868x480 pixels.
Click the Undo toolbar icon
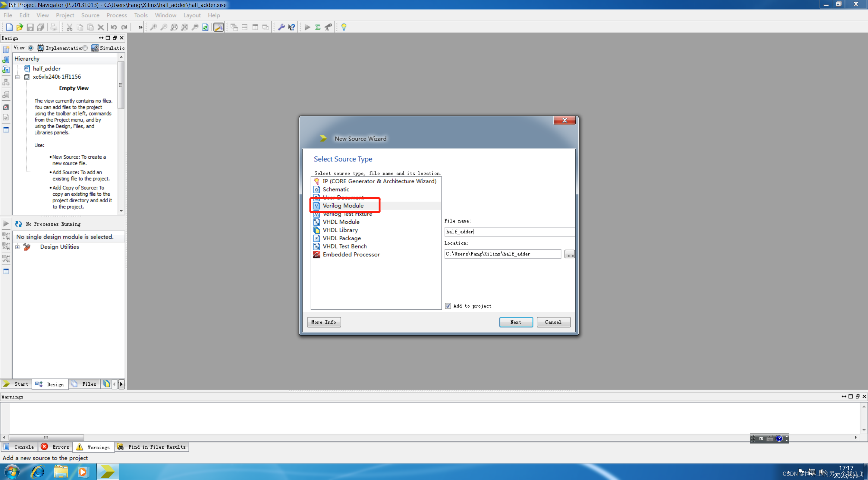coord(114,27)
